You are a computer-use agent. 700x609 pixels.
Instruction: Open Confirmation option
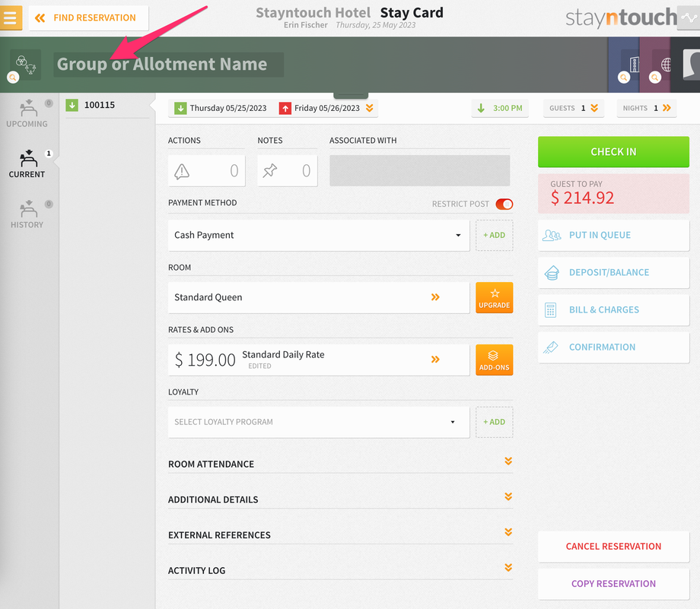point(613,347)
